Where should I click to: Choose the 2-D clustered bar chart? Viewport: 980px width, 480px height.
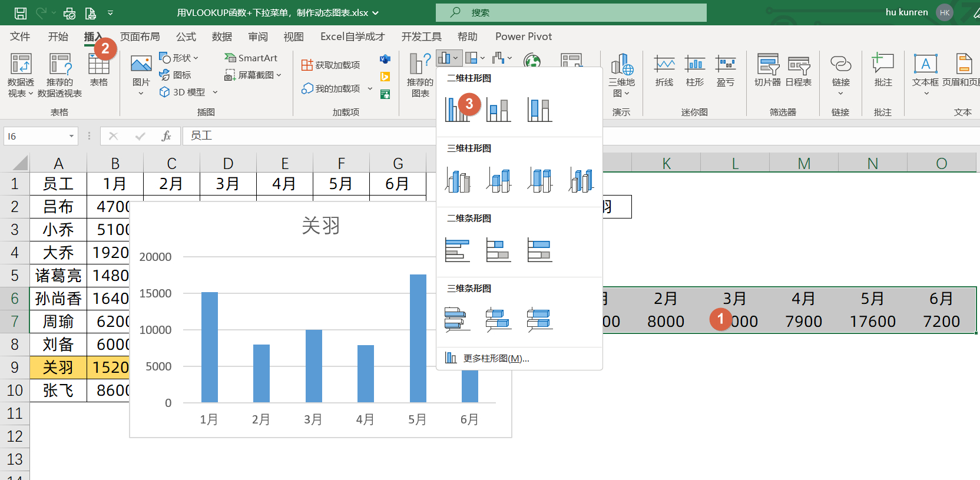(458, 250)
